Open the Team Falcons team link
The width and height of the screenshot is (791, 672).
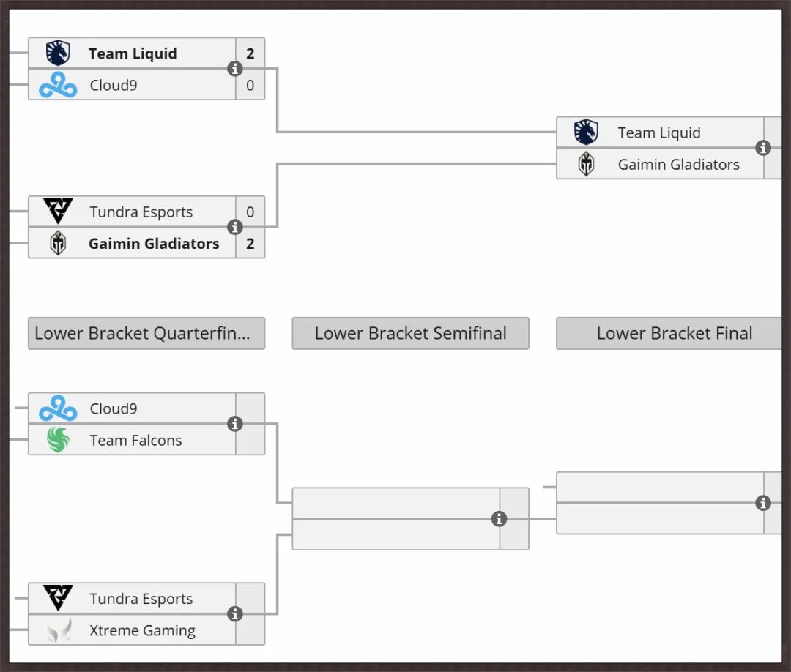click(135, 440)
